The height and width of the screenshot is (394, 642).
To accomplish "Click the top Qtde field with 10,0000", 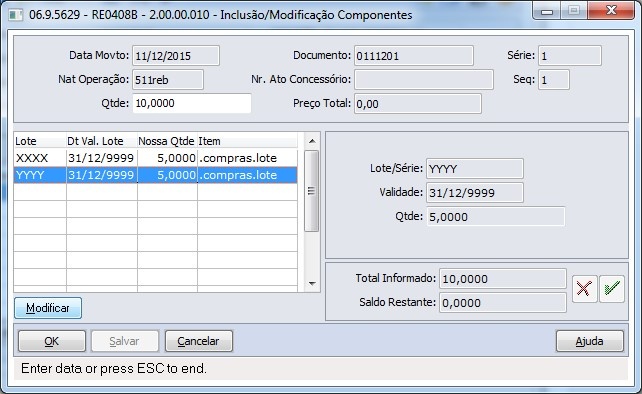I will [192, 103].
